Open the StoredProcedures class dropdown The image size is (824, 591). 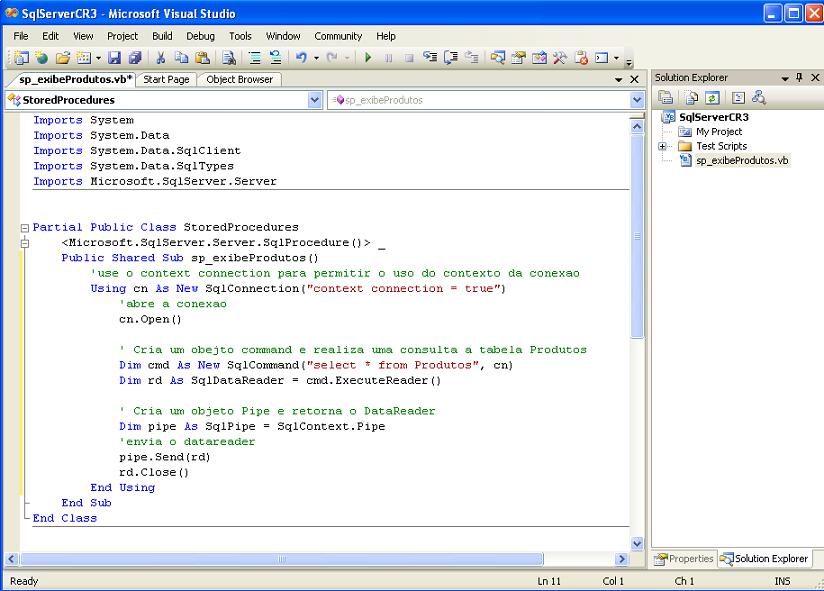coord(315,100)
